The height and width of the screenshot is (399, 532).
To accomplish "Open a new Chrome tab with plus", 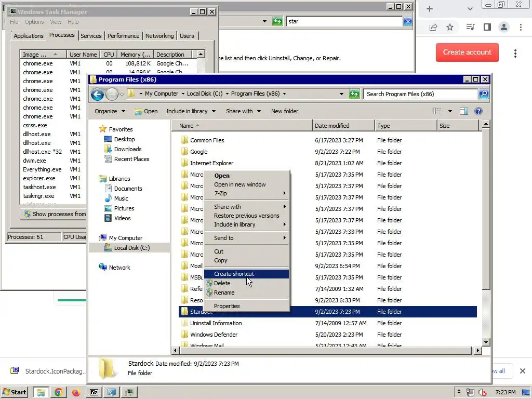I will point(430,9).
